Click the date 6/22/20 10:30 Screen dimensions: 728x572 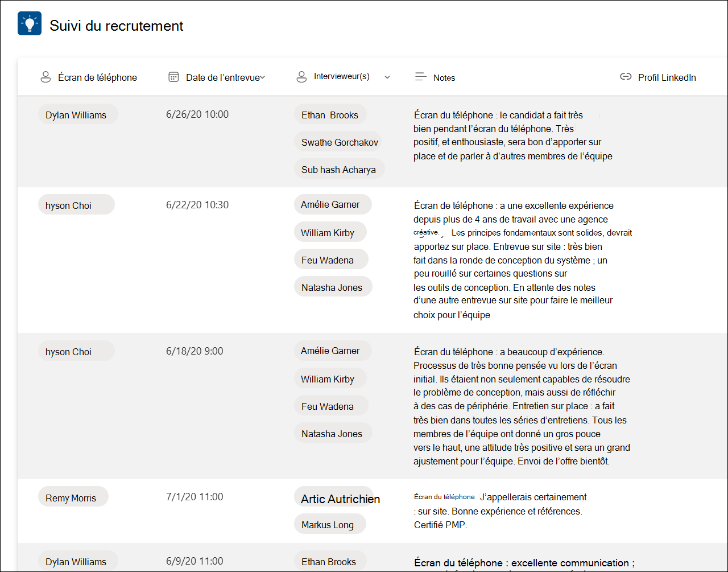tap(197, 205)
